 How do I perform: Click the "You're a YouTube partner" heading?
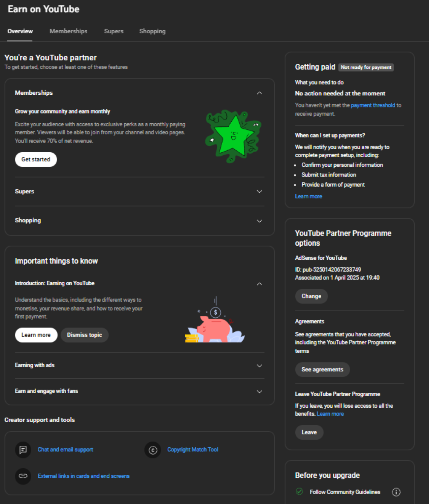51,58
